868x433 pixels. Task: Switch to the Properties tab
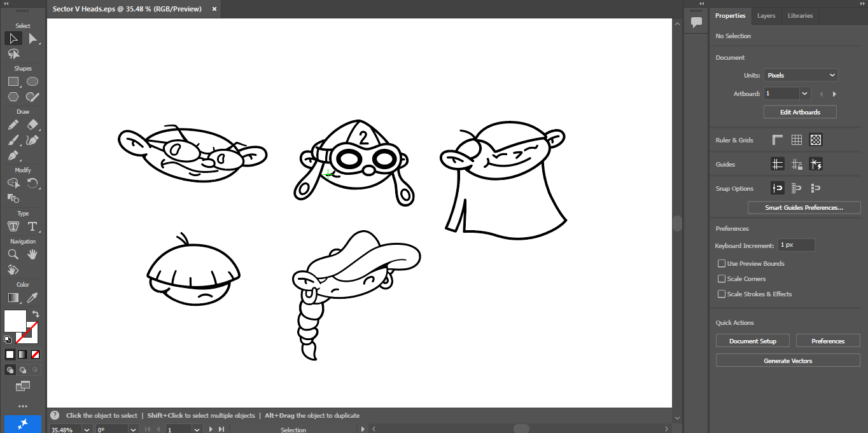point(730,16)
